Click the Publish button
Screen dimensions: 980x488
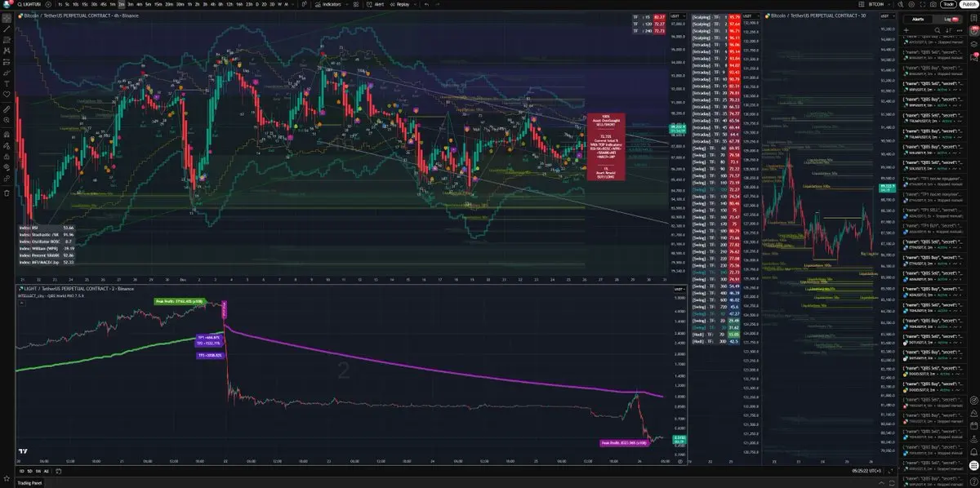(969, 4)
